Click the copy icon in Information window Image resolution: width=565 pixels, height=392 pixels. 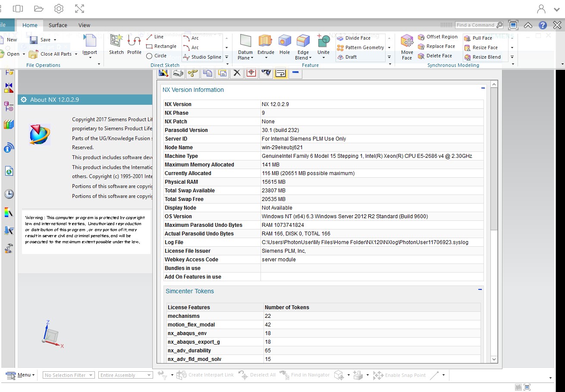[x=207, y=73]
